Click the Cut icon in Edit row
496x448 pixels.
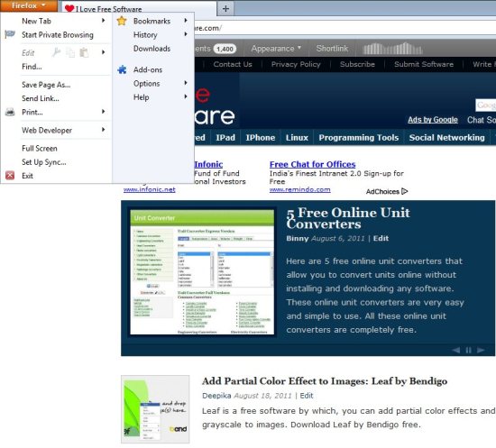(x=56, y=52)
